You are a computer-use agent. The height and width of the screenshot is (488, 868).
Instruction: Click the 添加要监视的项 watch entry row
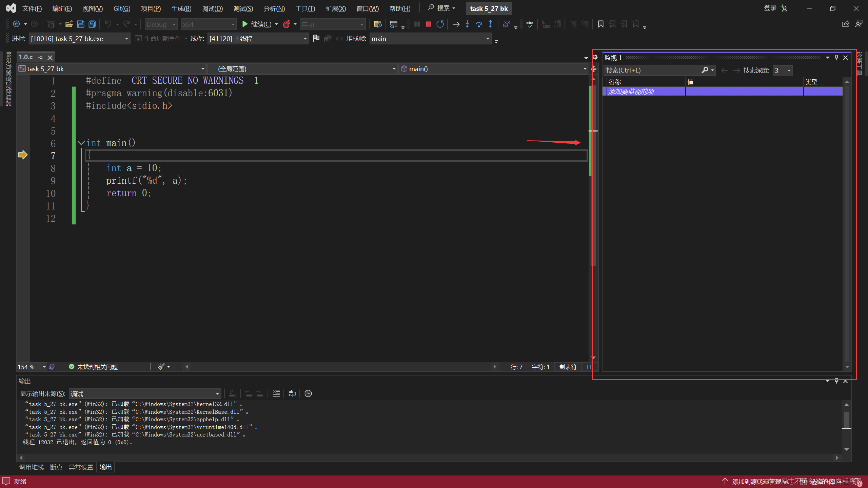coord(722,91)
